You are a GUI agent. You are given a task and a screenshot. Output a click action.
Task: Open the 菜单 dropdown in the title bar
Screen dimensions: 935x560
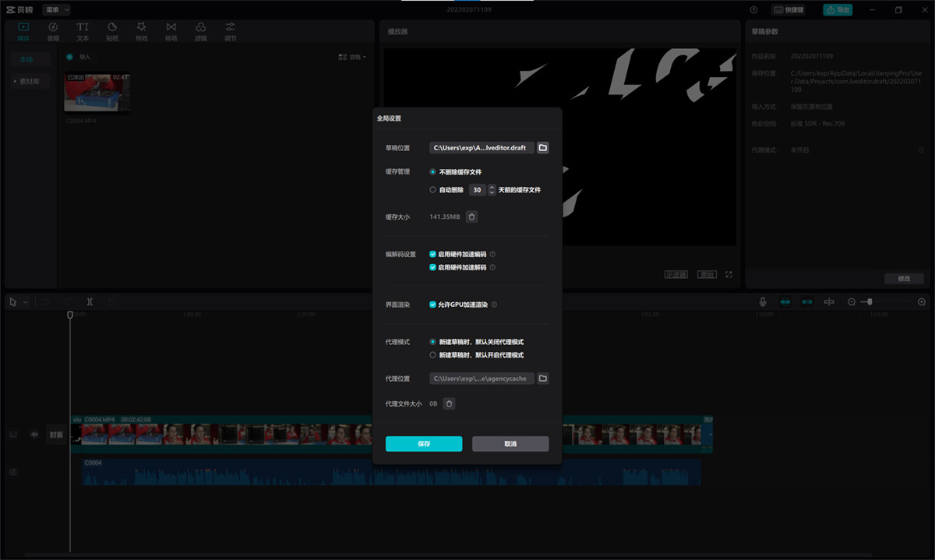point(56,9)
